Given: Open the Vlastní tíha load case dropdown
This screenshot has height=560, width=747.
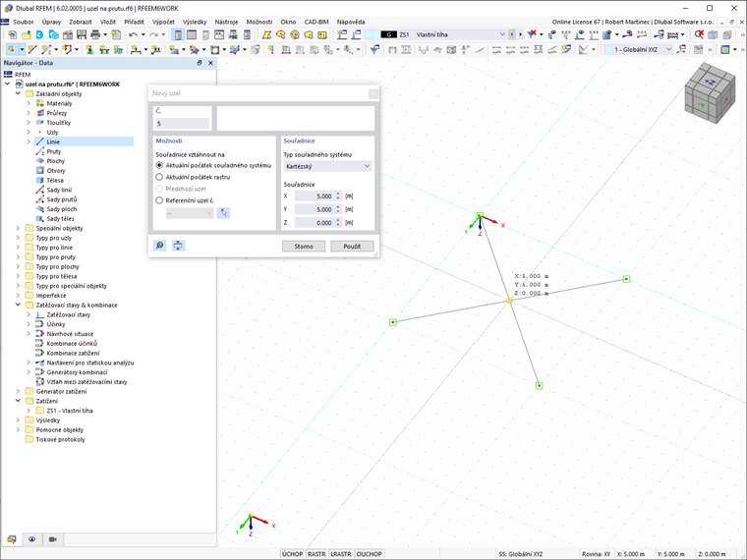Looking at the screenshot, I should coord(460,34).
